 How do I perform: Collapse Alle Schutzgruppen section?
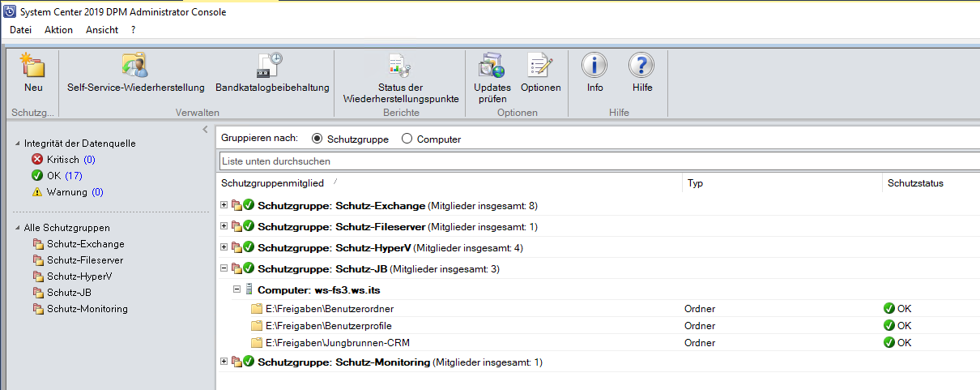(x=18, y=228)
